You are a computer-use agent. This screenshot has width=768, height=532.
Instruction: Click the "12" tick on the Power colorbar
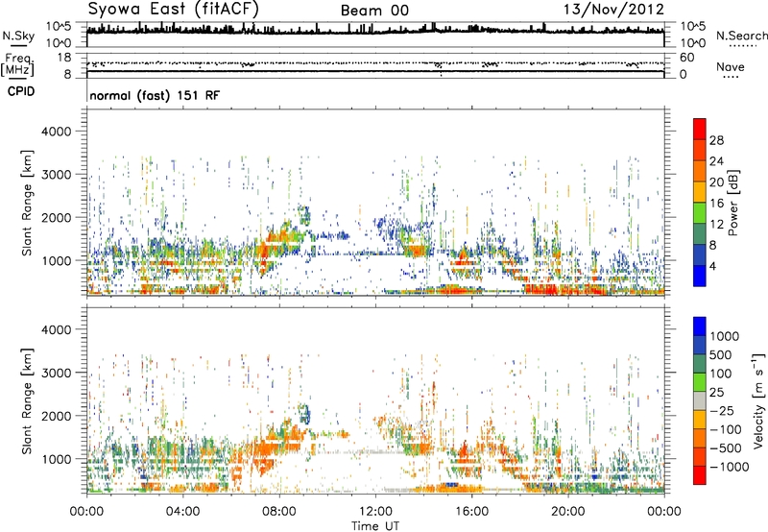pos(716,225)
